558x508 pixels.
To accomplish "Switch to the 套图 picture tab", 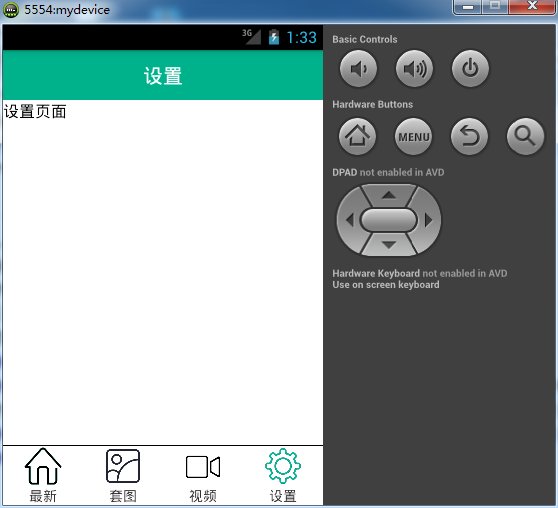I will pos(123,475).
